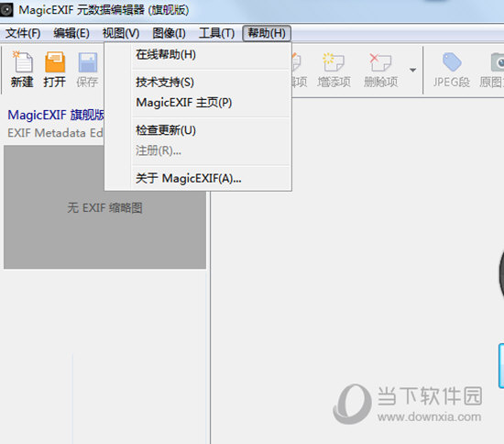Expand the toolbar dropdown arrow beside 删除项
Image resolution: width=504 pixels, height=444 pixels.
tap(412, 70)
